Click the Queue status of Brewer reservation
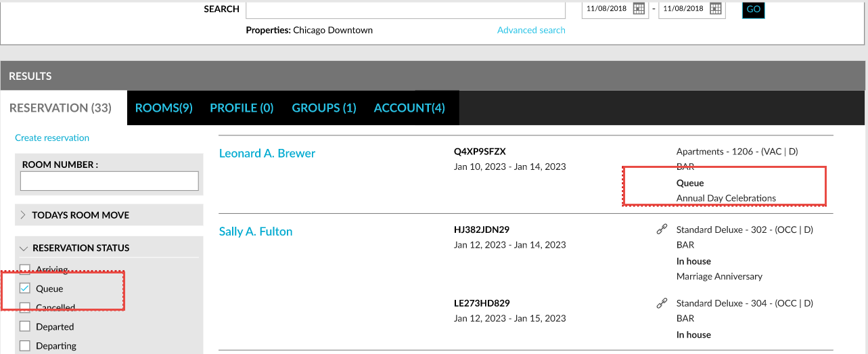The image size is (868, 354). (x=690, y=183)
